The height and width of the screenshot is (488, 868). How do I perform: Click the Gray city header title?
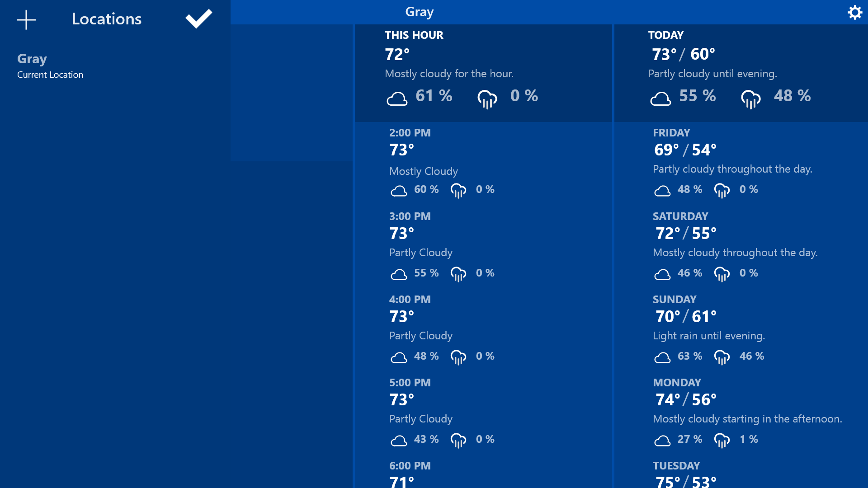[x=419, y=12]
